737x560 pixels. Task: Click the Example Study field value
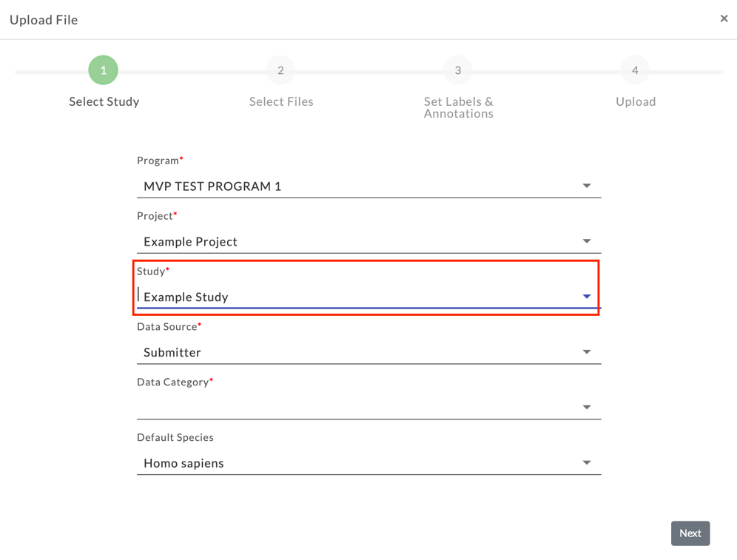pos(186,297)
